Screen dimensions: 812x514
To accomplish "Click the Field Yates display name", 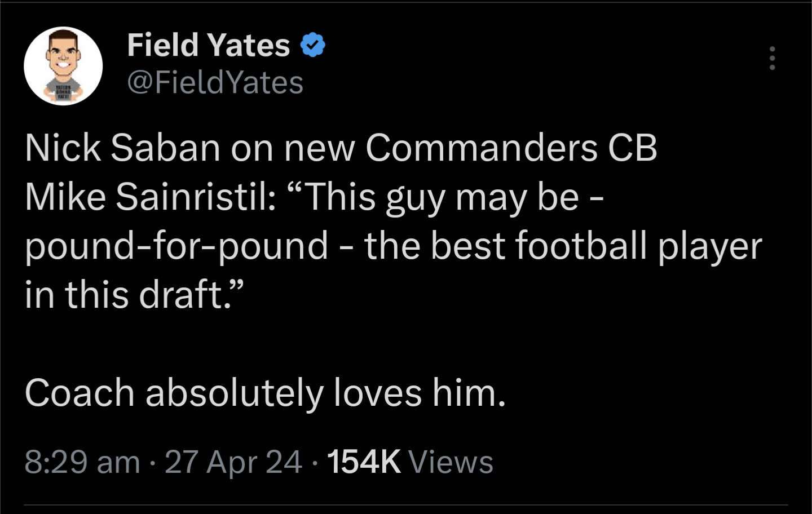I will click(209, 45).
